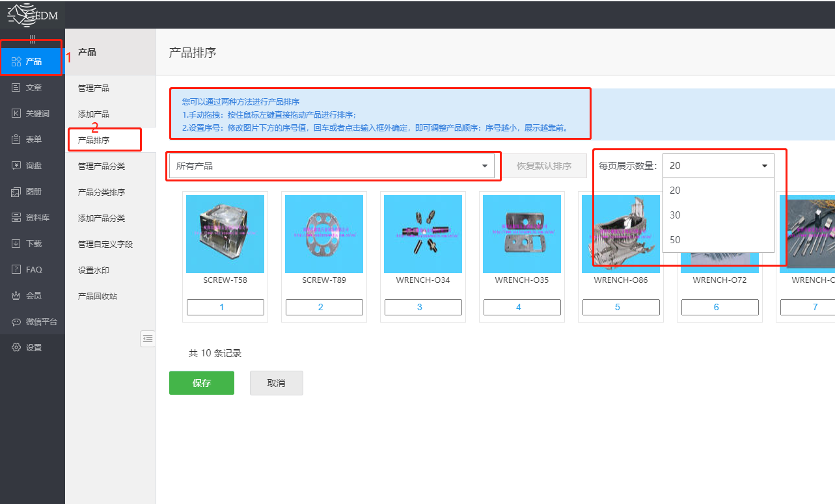Open the 图册 (Albums) section

tap(31, 191)
